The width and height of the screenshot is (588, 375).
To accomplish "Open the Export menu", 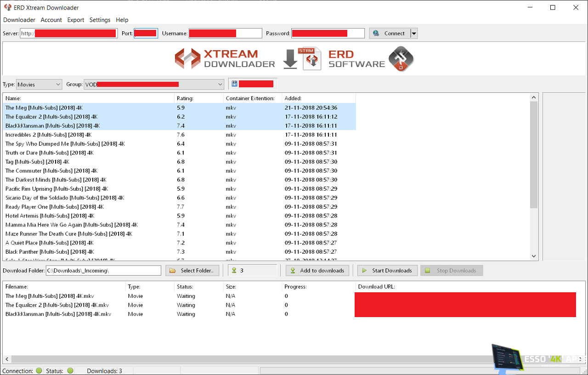I will pyautogui.click(x=75, y=20).
